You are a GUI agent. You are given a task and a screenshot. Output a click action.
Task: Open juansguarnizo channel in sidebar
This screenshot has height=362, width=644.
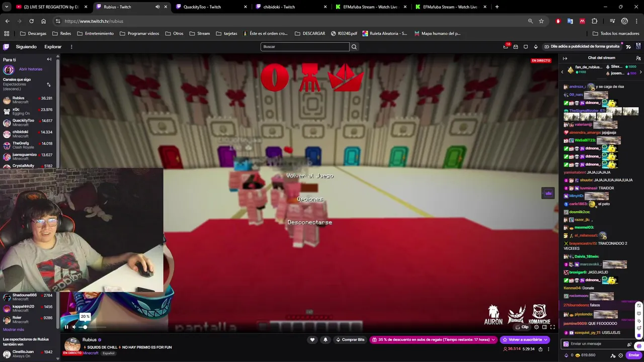pos(28,156)
